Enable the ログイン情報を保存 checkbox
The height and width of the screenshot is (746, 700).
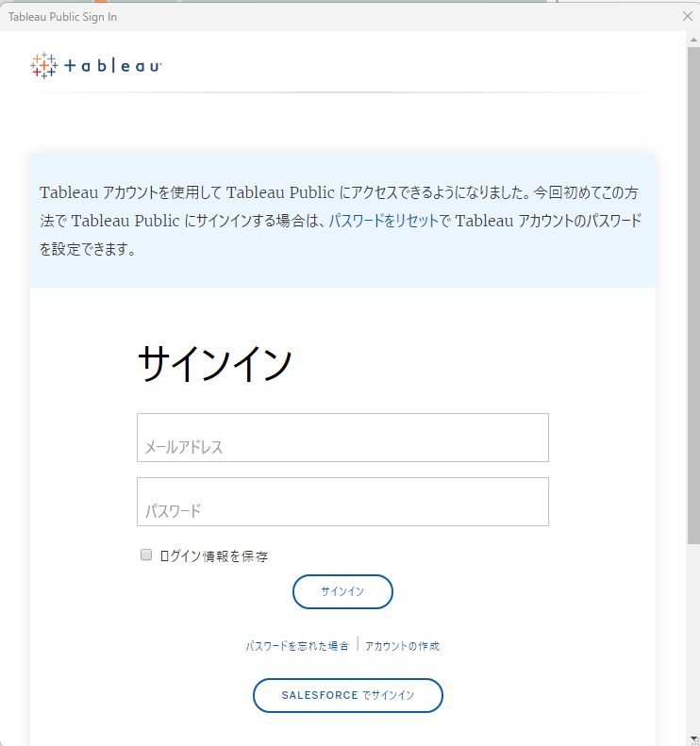click(x=146, y=555)
